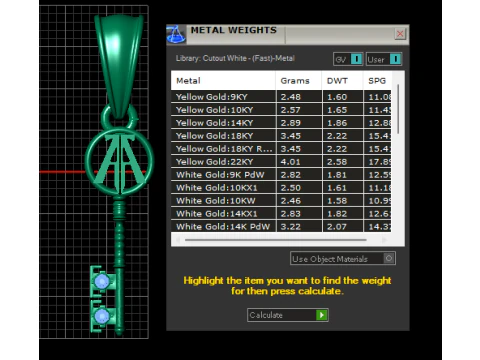This screenshot has height=360, width=480.
Task: Select the upper blue gemstone on key
Action: pyautogui.click(x=102, y=281)
